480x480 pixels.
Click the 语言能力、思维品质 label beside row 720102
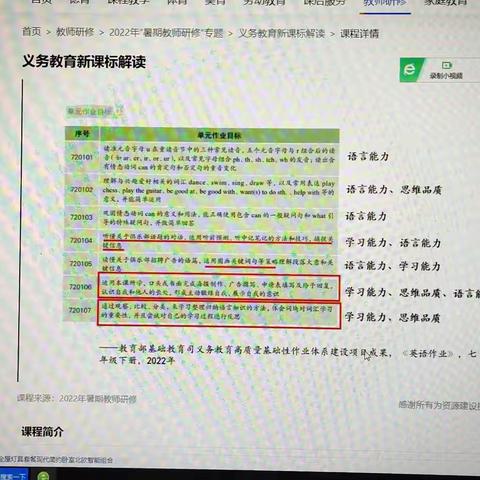pos(394,190)
